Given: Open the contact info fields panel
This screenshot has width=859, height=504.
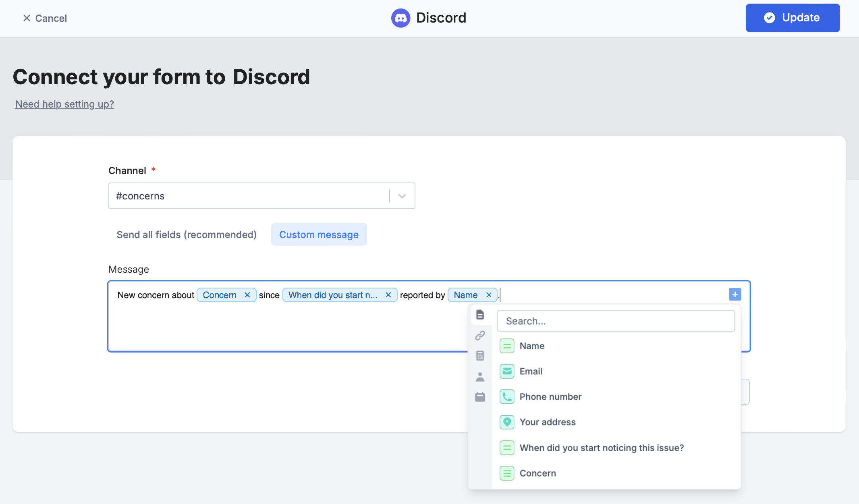Looking at the screenshot, I should pyautogui.click(x=480, y=377).
